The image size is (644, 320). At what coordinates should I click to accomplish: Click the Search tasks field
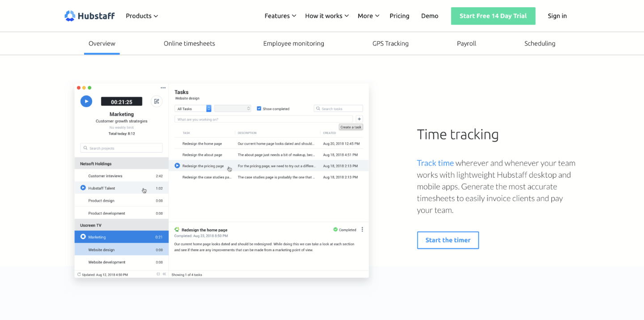[x=338, y=109]
